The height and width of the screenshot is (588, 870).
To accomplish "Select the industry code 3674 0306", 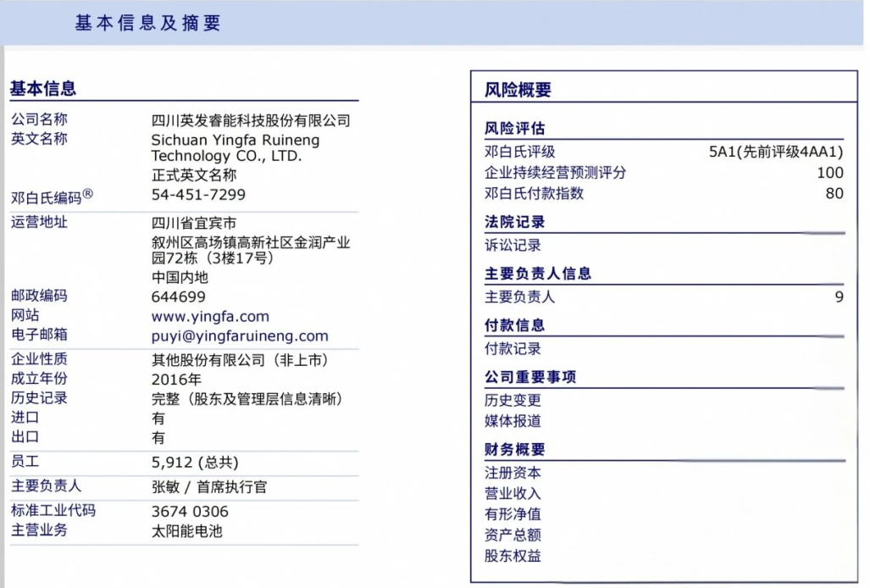I will pyautogui.click(x=190, y=512).
